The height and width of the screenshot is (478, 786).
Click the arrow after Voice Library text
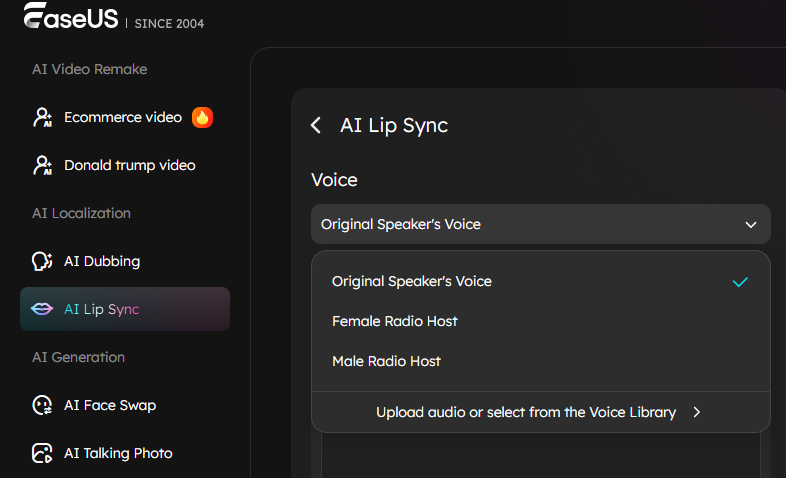[x=697, y=412]
